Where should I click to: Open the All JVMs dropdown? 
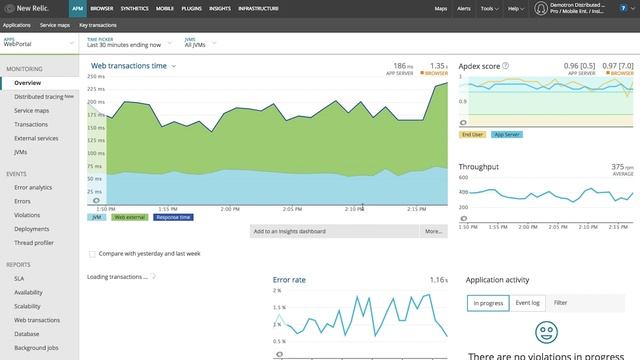coord(200,43)
